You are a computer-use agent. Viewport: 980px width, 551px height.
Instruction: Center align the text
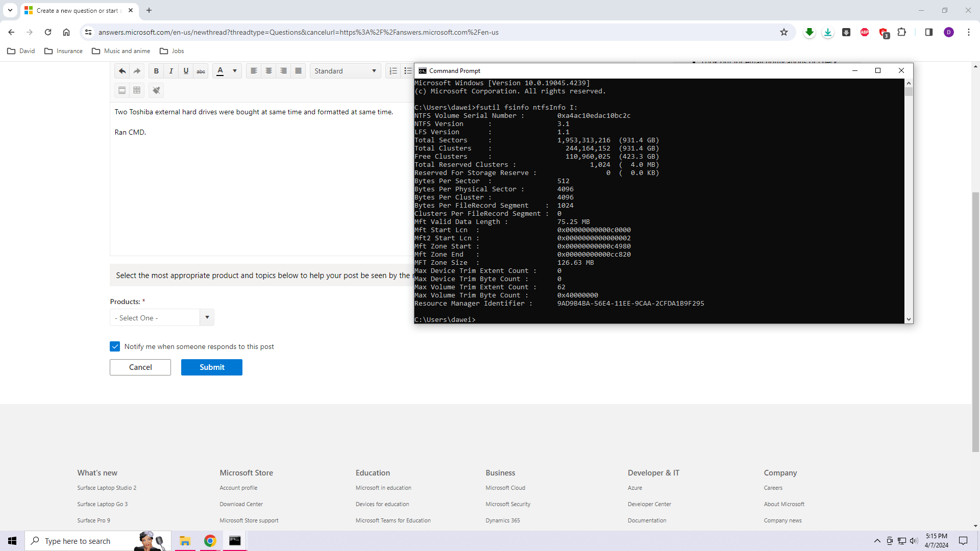click(x=268, y=71)
